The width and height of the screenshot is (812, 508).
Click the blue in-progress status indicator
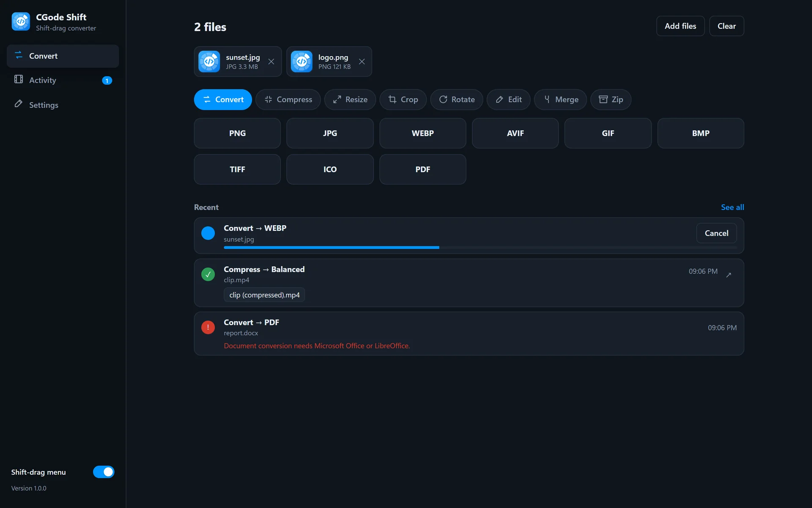tap(208, 233)
